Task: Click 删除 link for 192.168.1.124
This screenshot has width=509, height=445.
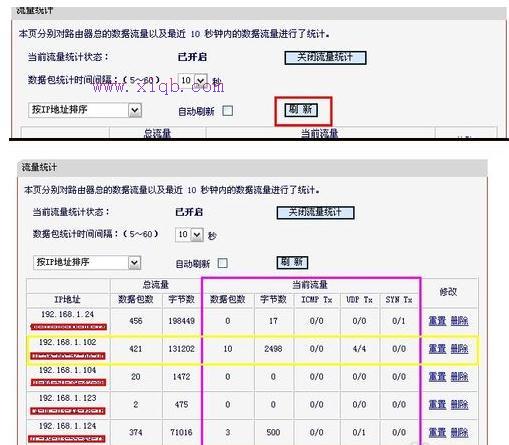Action: tap(460, 433)
